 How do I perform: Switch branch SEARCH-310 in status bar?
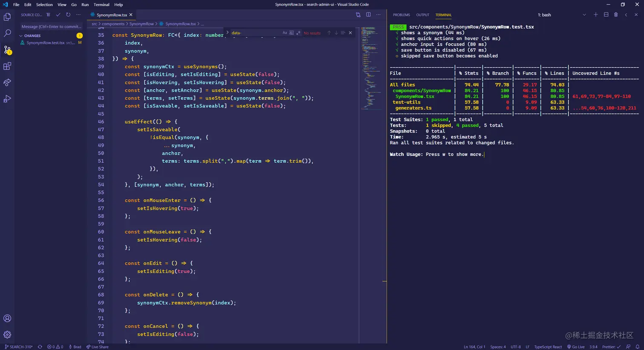pyautogui.click(x=18, y=347)
